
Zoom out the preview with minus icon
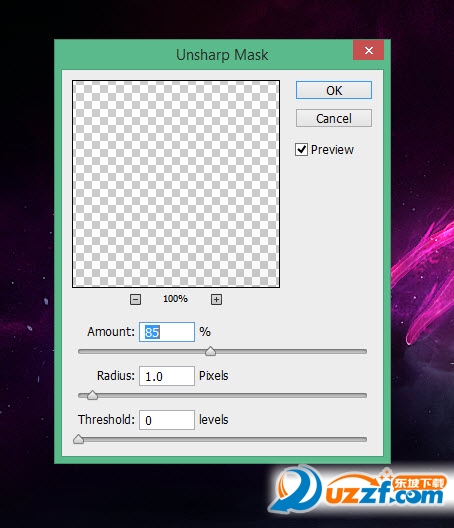click(x=135, y=299)
